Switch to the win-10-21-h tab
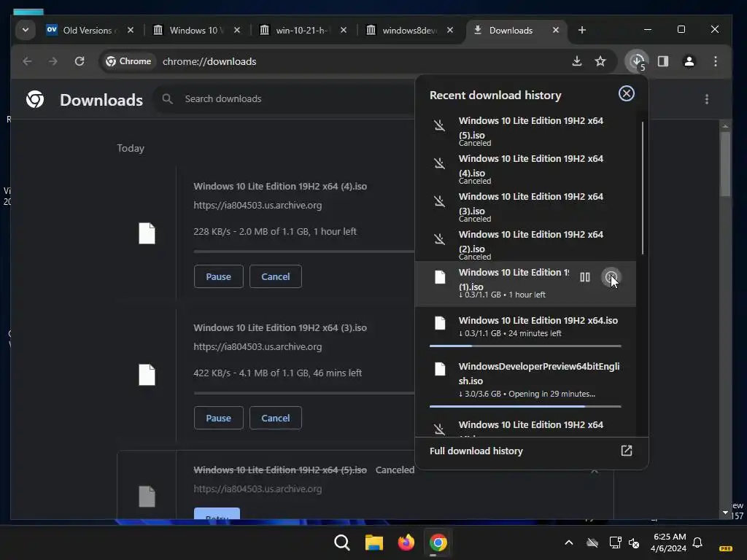Screen dimensions: 747x560 coord(303,31)
